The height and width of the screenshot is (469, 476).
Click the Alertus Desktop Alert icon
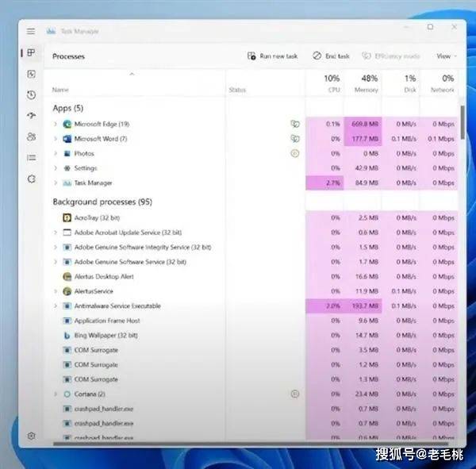tap(67, 276)
